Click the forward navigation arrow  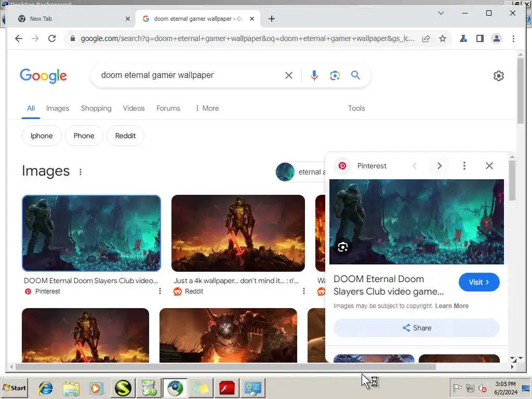(x=35, y=38)
